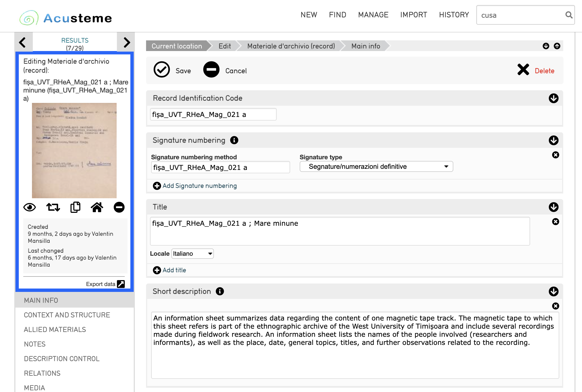The image size is (582, 392).
Task: Focus Record Identification Code field
Action: click(x=213, y=114)
